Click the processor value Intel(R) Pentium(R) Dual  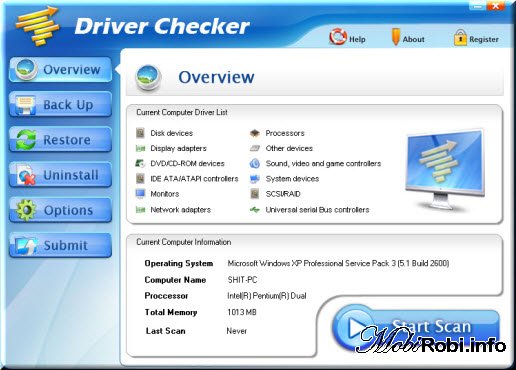click(x=267, y=296)
